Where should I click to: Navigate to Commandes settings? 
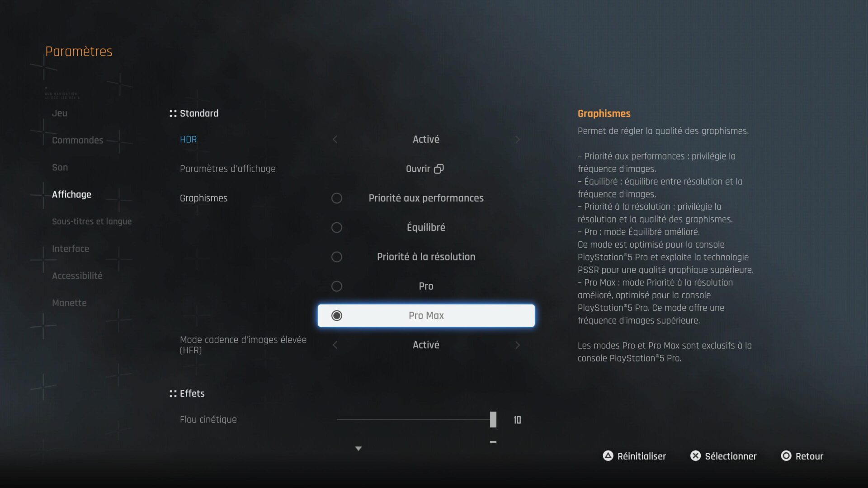[x=77, y=140]
